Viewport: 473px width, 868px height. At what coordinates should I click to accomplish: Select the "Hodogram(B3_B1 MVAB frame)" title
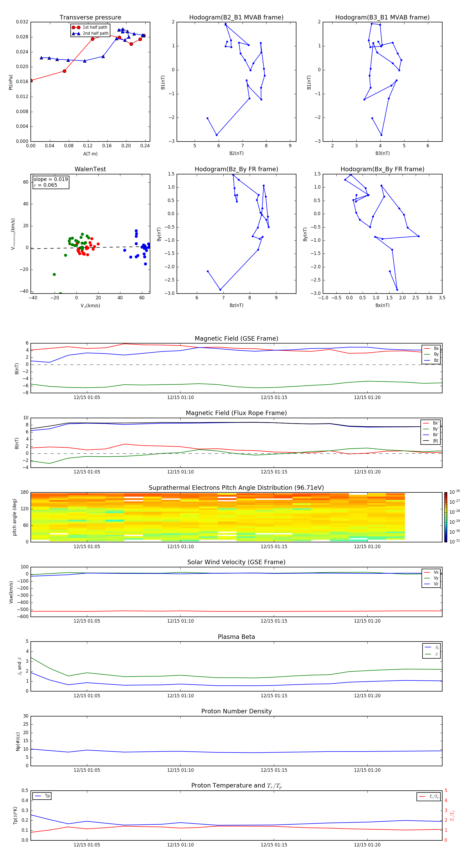(x=382, y=18)
